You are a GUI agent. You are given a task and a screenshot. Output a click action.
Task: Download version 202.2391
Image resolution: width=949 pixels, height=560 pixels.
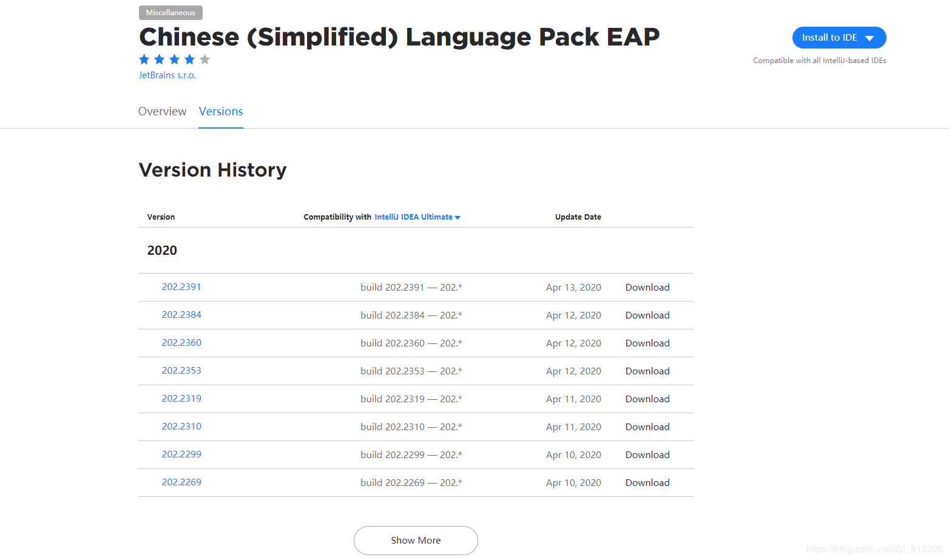(x=647, y=286)
